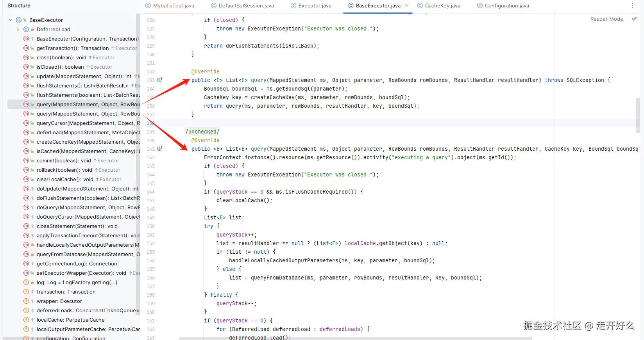Select isCached(MappedStatement, CacheKey) method

88,151
